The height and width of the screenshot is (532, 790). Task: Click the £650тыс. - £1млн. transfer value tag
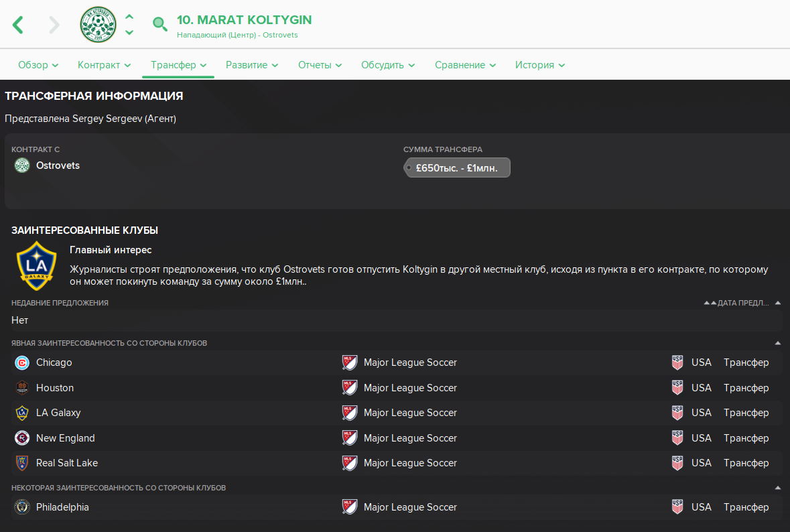(457, 168)
